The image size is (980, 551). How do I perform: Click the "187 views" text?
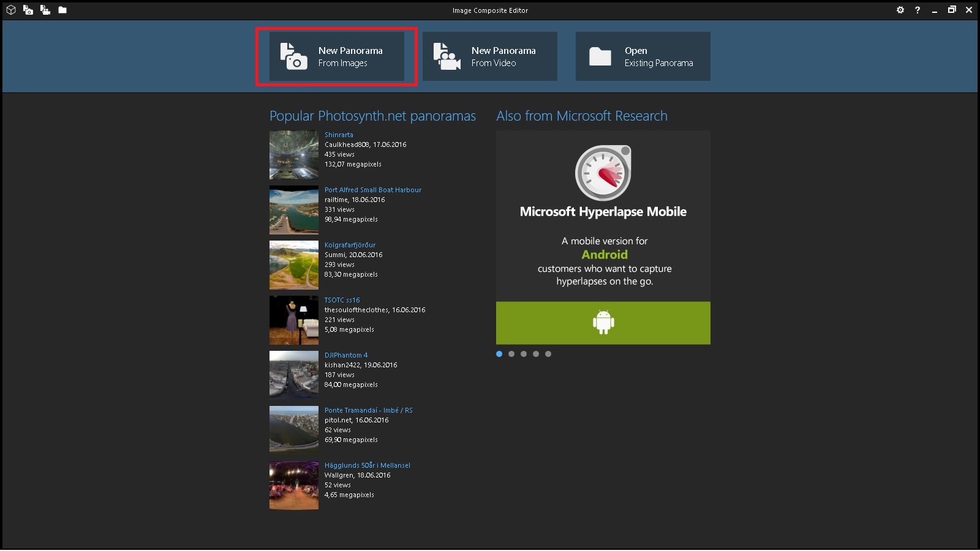click(x=339, y=375)
